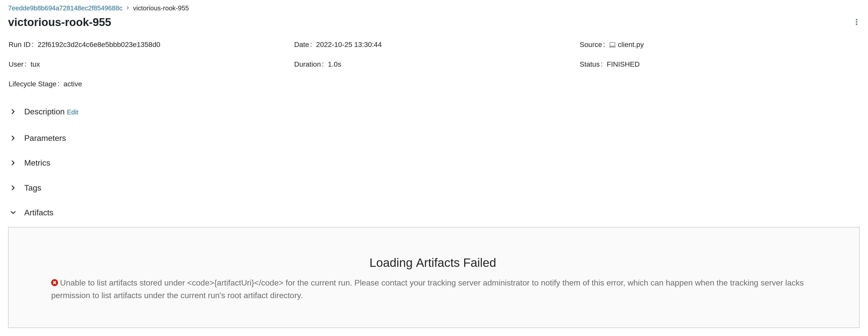
Task: Open experiment 7eedde9b8b694a728148ec2f8549688c link
Action: pos(65,8)
